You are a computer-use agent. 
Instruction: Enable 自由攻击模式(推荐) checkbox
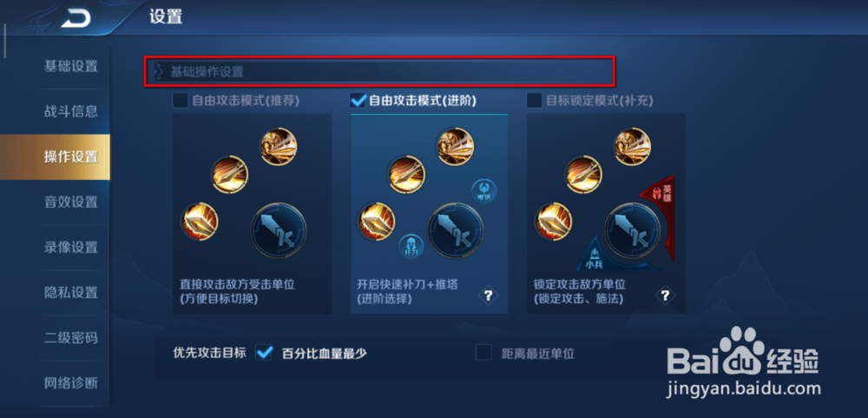[x=181, y=100]
